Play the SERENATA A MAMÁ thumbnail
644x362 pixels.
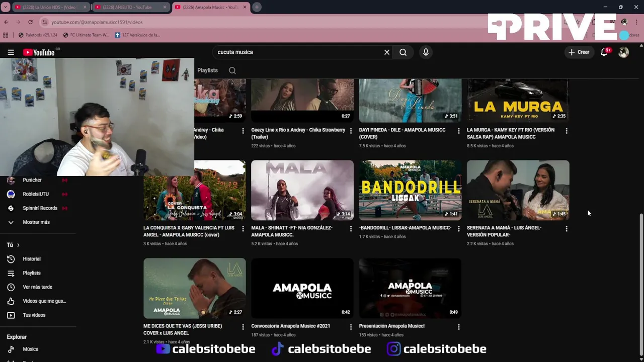[x=518, y=191]
